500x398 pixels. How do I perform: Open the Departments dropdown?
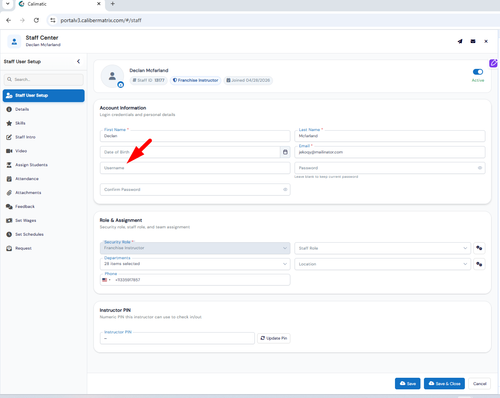click(x=195, y=264)
